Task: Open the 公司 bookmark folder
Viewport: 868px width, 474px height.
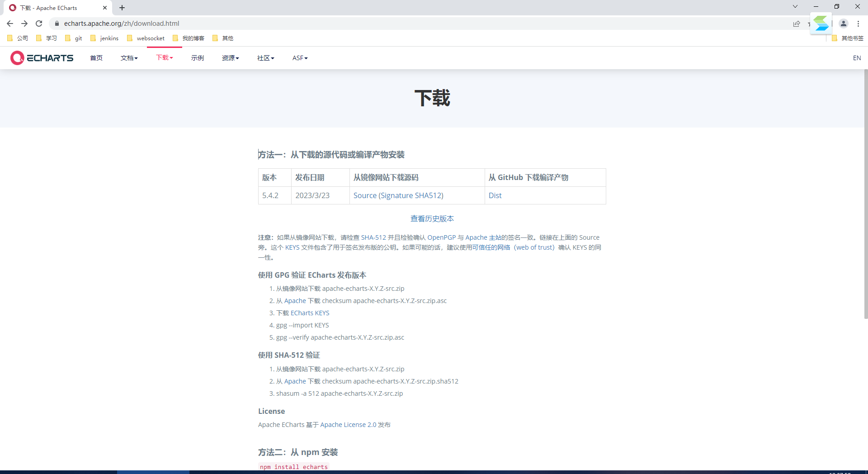Action: point(18,38)
